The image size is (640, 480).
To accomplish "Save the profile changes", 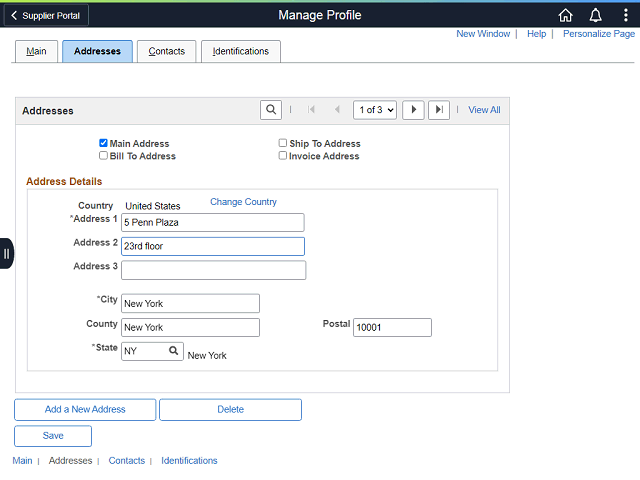I will point(53,436).
